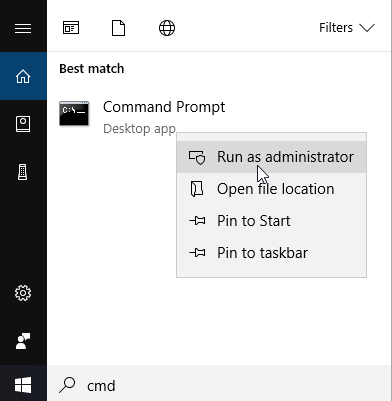The height and width of the screenshot is (401, 392).
Task: Open Settings gear icon in sidebar
Action: click(x=23, y=293)
